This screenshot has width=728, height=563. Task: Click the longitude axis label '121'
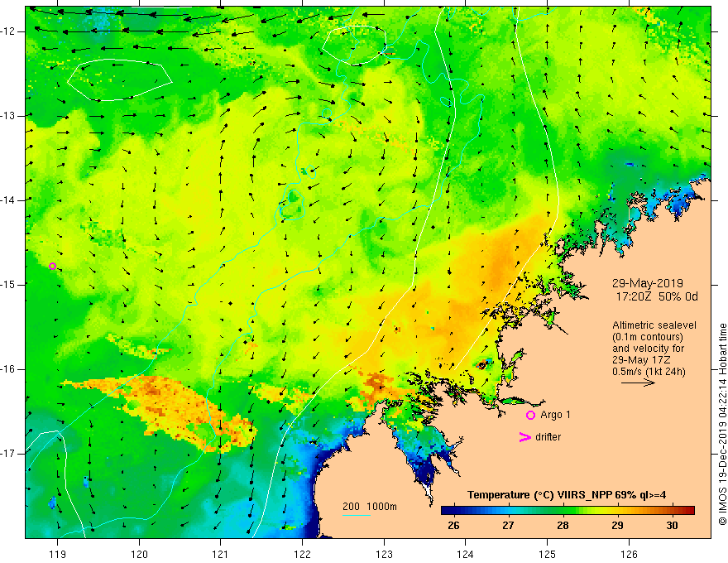pyautogui.click(x=221, y=554)
